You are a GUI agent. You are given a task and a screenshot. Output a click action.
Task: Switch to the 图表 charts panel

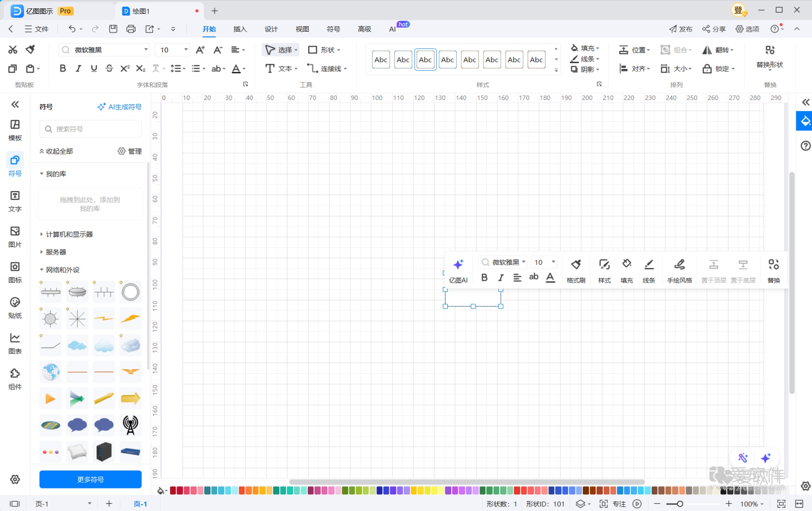pos(15,343)
